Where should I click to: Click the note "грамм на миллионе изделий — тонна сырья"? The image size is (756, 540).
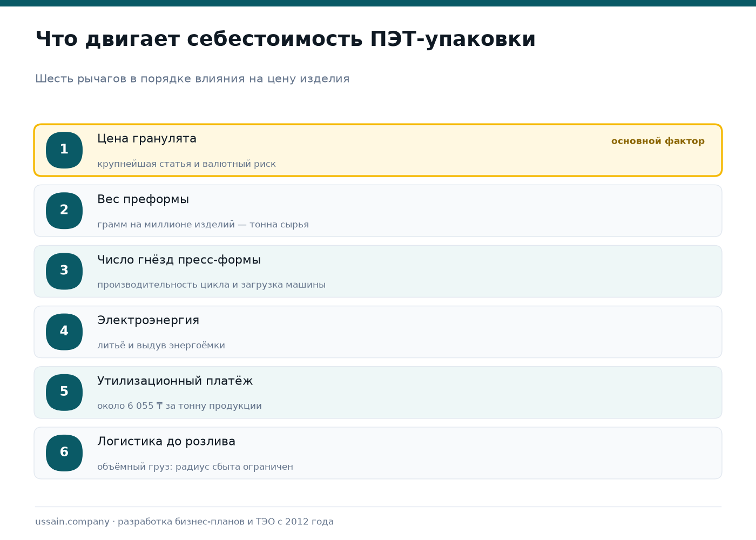click(203, 225)
